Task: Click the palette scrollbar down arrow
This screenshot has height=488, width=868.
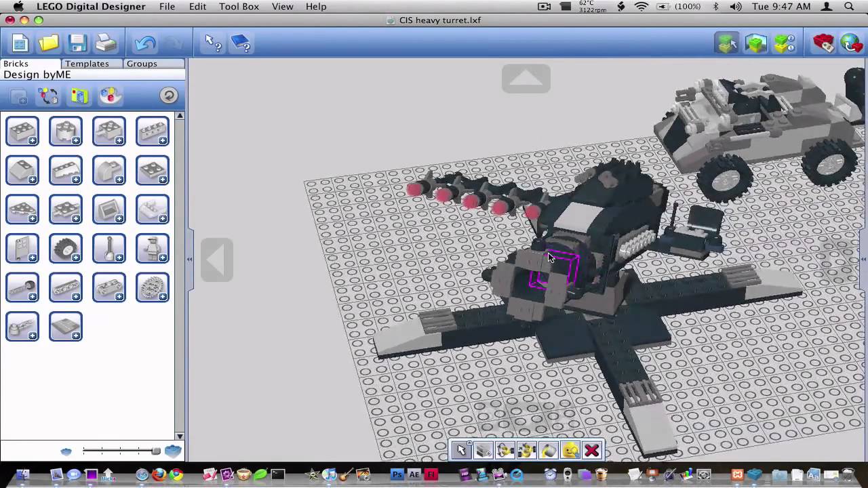Action: [x=180, y=436]
